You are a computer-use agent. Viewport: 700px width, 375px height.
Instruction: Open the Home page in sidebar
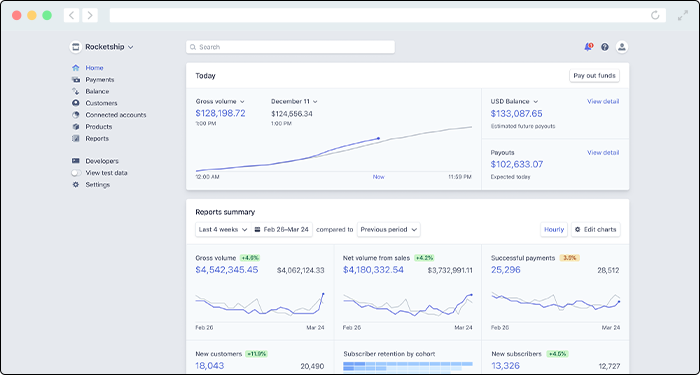click(x=94, y=68)
